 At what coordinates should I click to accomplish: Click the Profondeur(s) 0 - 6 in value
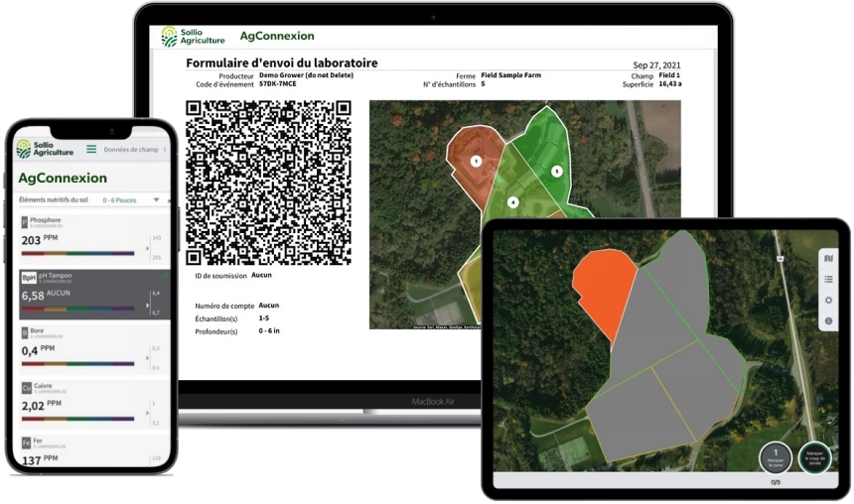[269, 331]
